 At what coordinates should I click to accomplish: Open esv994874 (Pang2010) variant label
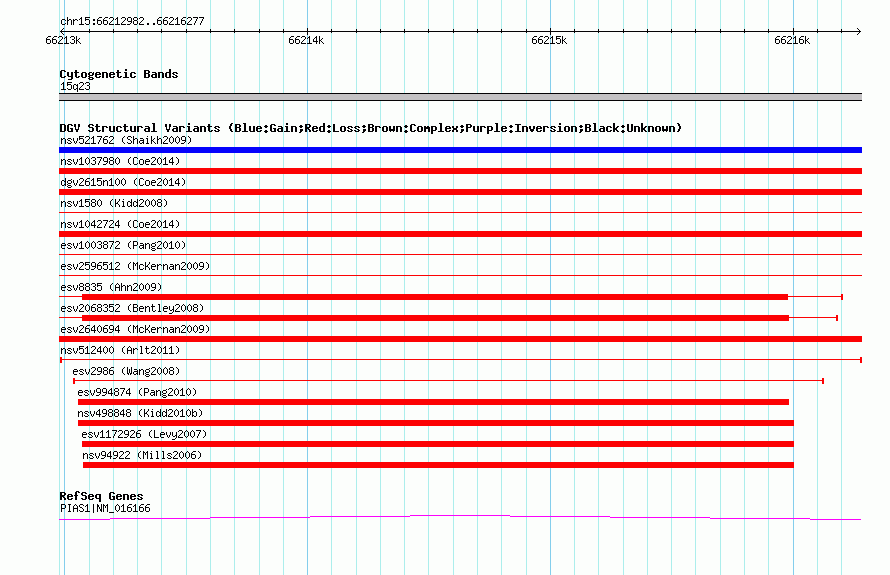tap(137, 392)
